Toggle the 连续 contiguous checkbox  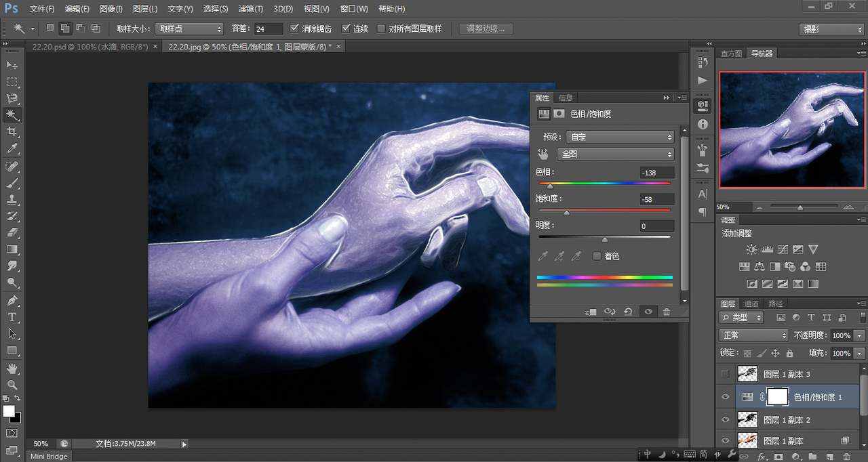click(x=346, y=28)
